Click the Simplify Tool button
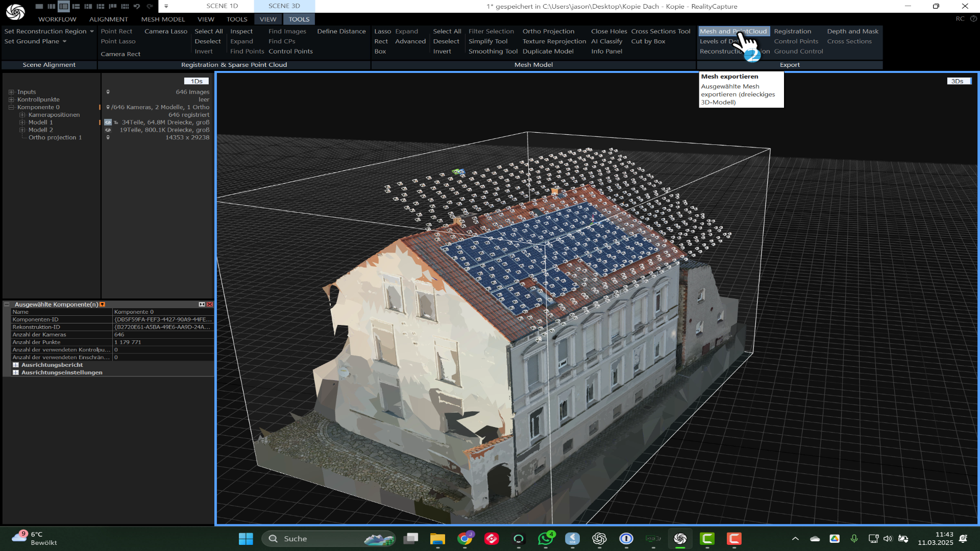Image resolution: width=980 pixels, height=551 pixels. click(x=487, y=41)
